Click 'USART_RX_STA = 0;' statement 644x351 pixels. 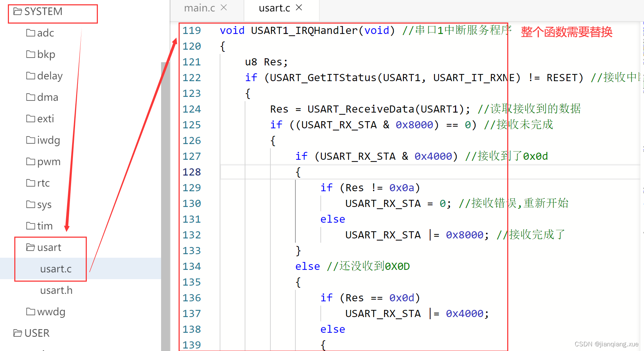pos(398,204)
